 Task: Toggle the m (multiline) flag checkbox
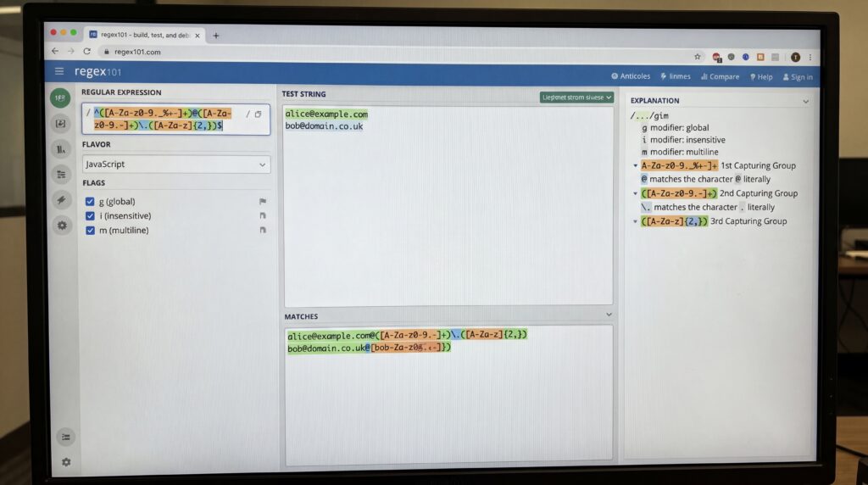pos(90,231)
